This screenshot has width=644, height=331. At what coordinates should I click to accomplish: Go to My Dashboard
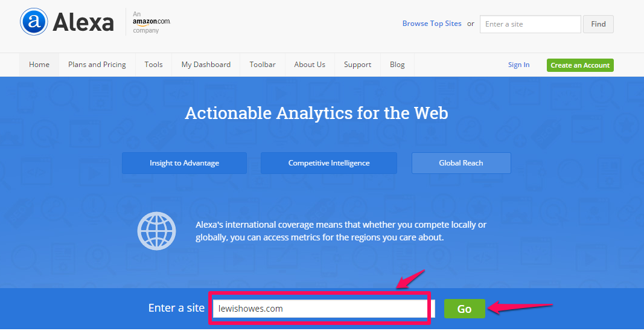tap(206, 65)
